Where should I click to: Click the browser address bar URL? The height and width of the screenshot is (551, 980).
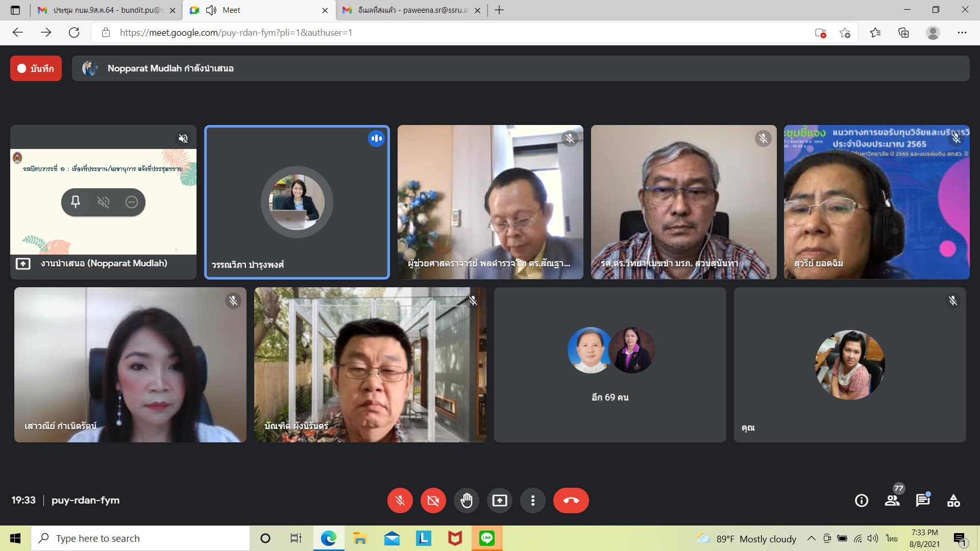pyautogui.click(x=236, y=33)
